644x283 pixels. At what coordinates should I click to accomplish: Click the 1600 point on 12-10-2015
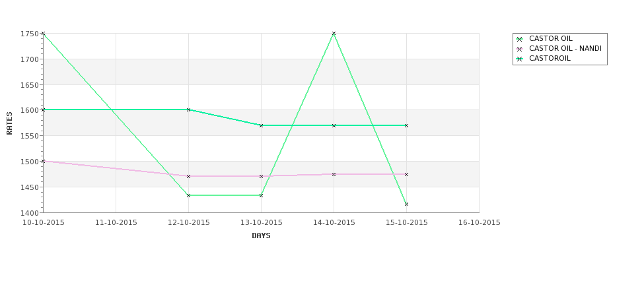click(188, 110)
